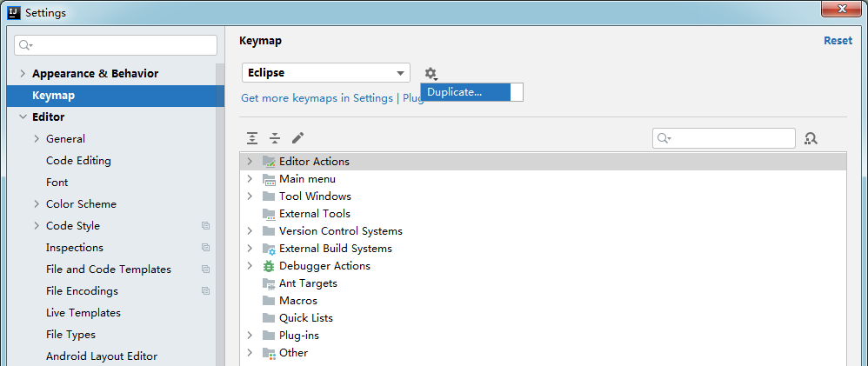Viewport: 868px width, 366px height.
Task: Expand the Appearance & Behavior section
Action: coord(23,74)
